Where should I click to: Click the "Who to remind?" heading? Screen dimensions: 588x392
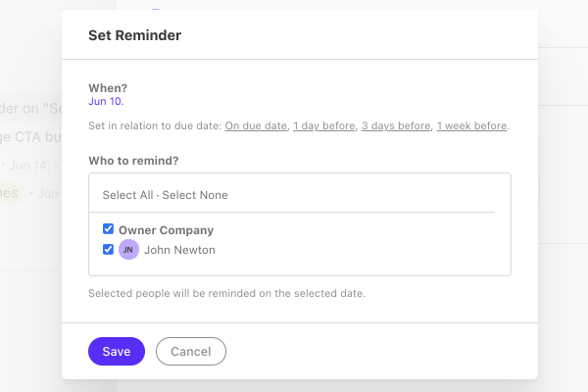(133, 161)
